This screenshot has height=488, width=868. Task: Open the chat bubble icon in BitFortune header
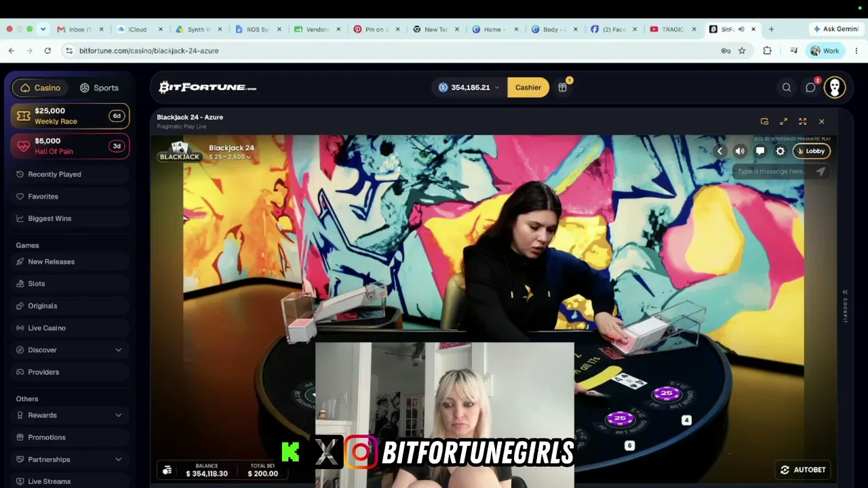point(810,87)
